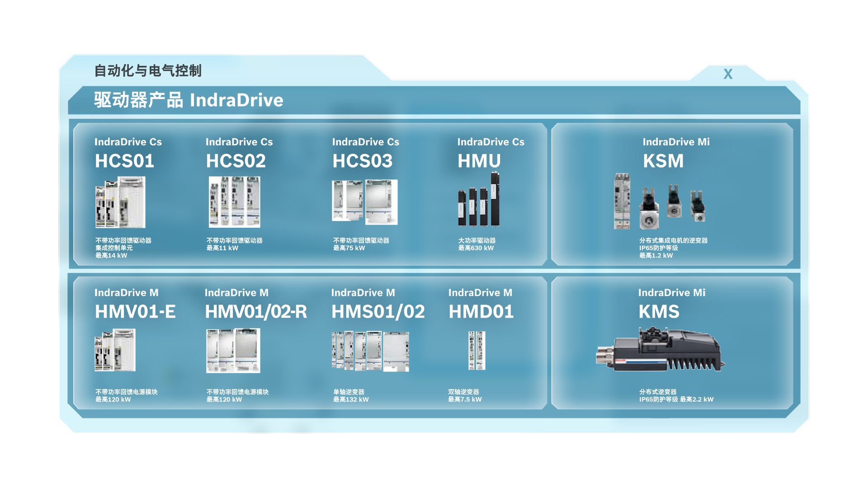Image resolution: width=868 pixels, height=488 pixels.
Task: Open the HMS01/02 inverter image
Action: 370,351
